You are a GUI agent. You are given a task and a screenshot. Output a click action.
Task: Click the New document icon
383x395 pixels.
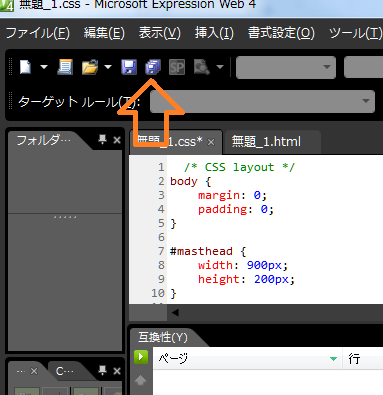(x=25, y=67)
